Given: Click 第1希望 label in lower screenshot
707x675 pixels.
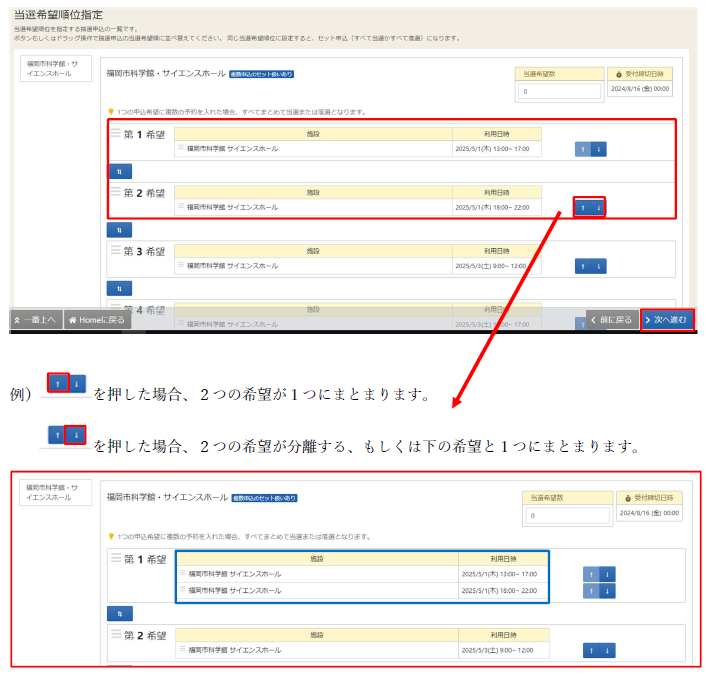Looking at the screenshot, I should click(145, 560).
